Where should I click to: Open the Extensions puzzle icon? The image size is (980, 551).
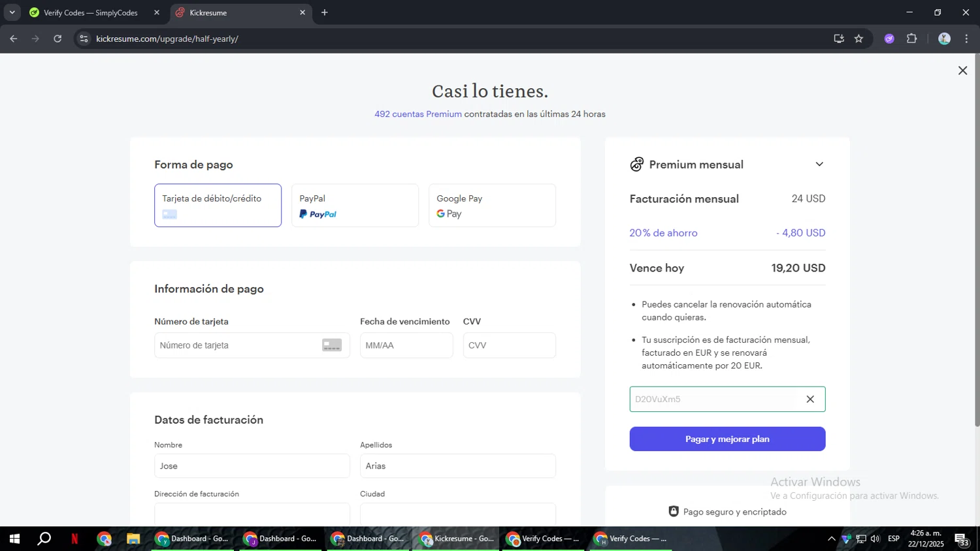coord(912,39)
